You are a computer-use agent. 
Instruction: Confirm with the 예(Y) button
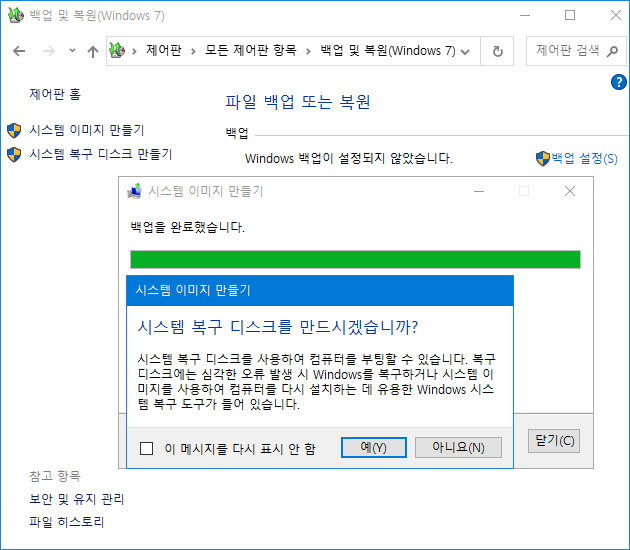[374, 447]
